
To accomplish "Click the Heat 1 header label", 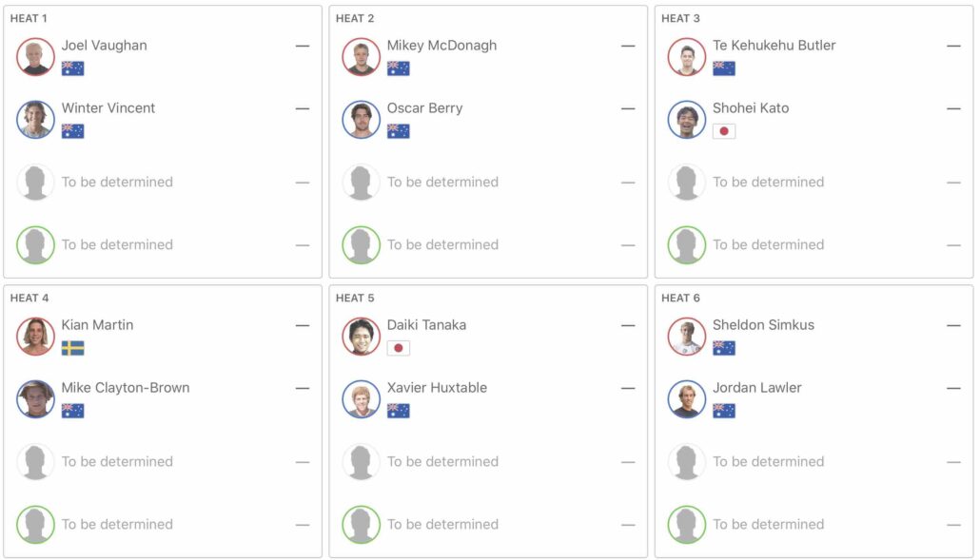I will pos(29,18).
